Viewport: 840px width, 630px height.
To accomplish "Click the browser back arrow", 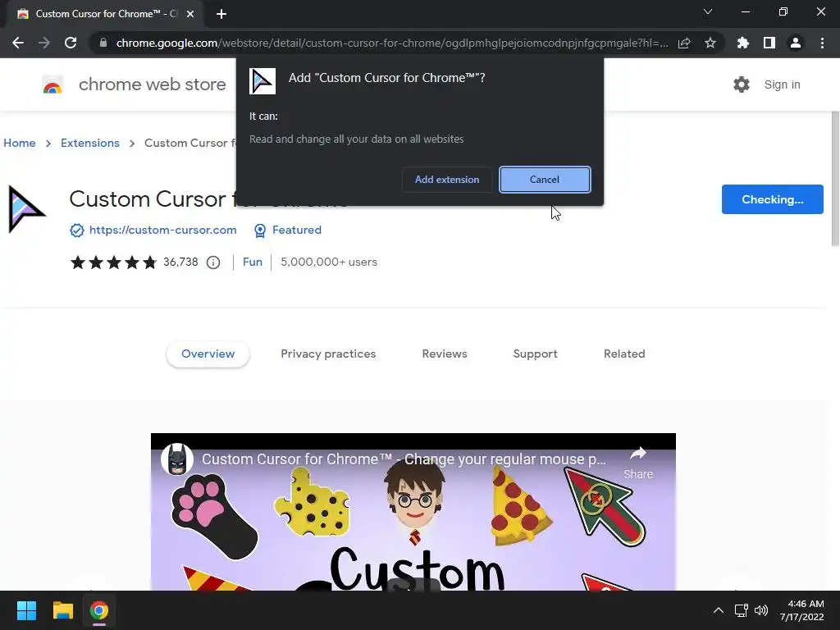I will click(18, 43).
